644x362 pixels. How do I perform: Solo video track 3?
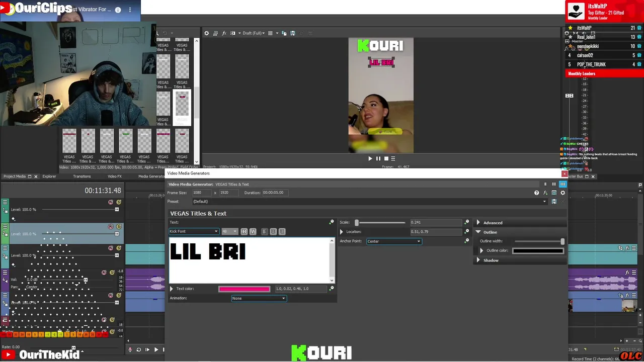pos(119,248)
